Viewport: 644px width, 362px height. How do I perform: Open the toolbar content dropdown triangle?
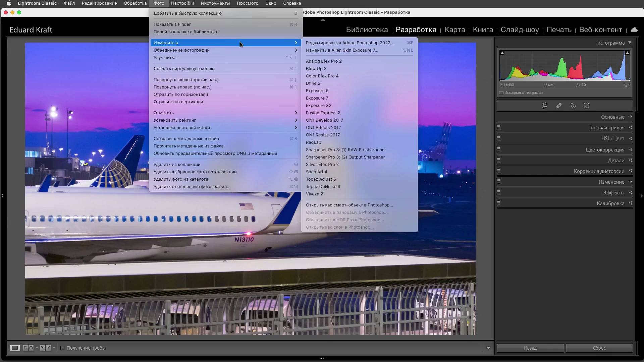(488, 348)
